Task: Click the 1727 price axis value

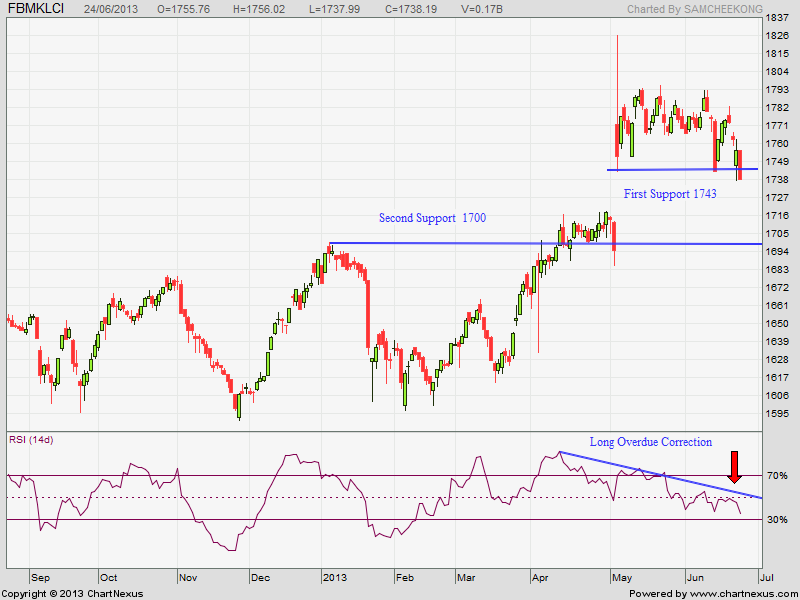Action: point(778,197)
